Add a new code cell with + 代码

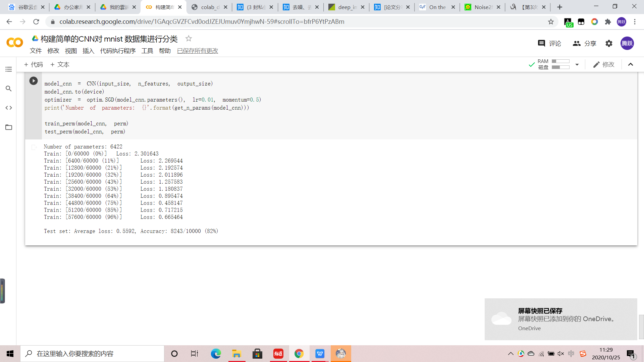[34, 64]
